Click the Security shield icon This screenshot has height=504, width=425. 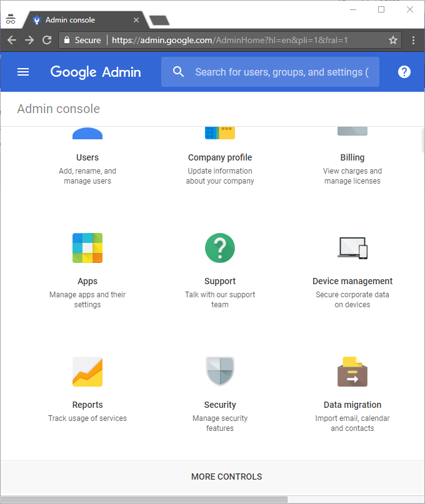tap(220, 372)
